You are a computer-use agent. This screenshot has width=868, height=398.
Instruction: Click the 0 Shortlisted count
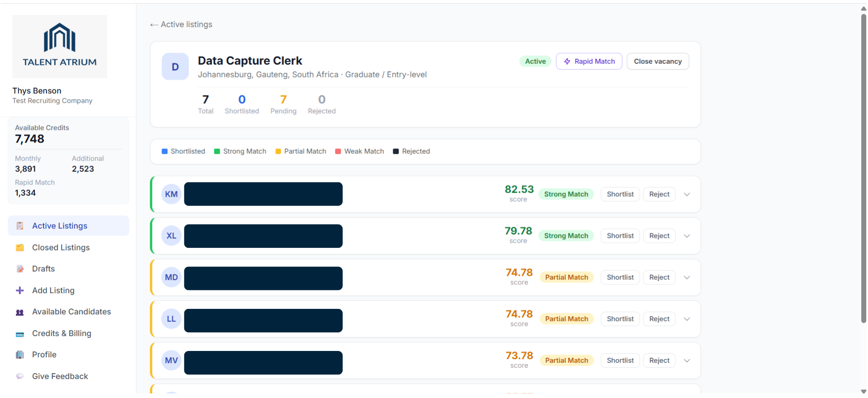pyautogui.click(x=242, y=99)
